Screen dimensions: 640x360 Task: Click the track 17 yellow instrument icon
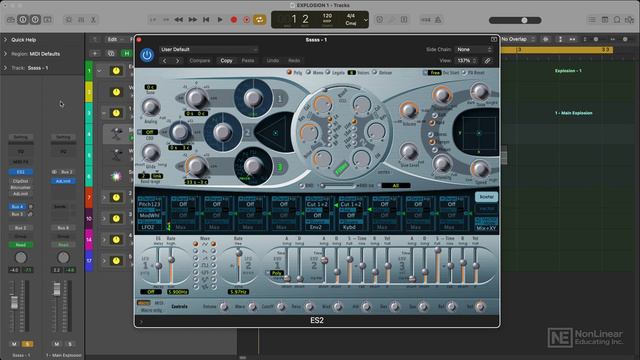point(116,261)
